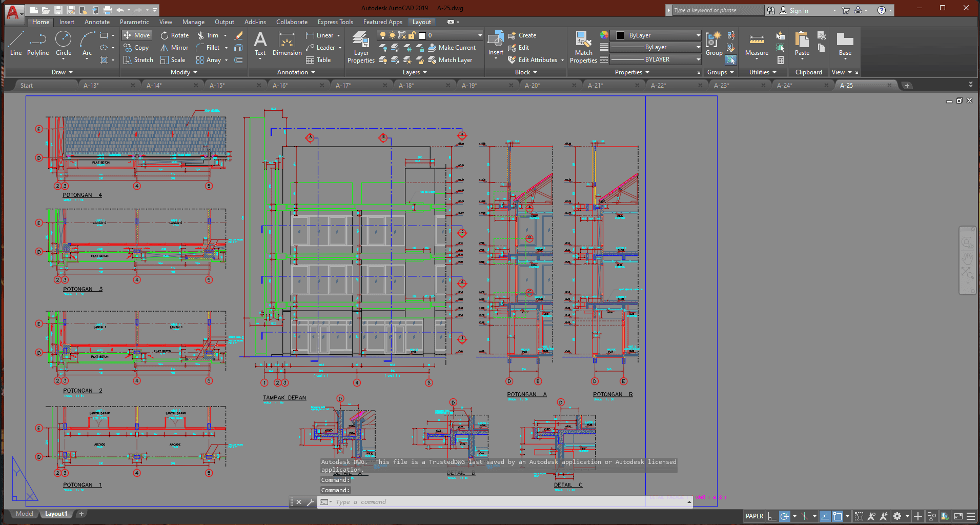The height and width of the screenshot is (525, 980).
Task: Toggle PAPER space button in status bar
Action: (754, 516)
